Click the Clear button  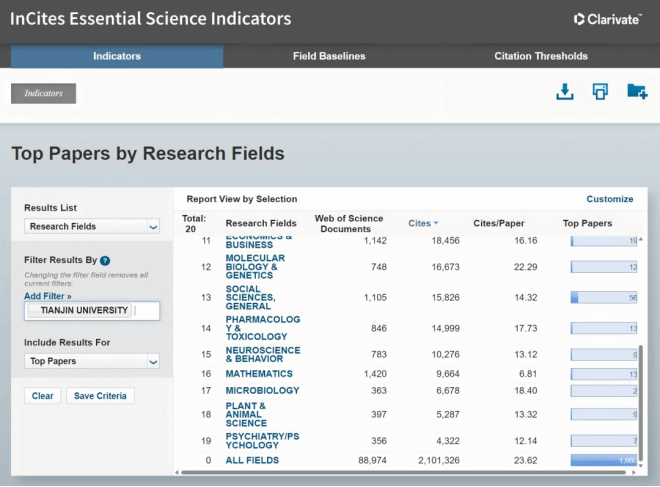(x=43, y=396)
